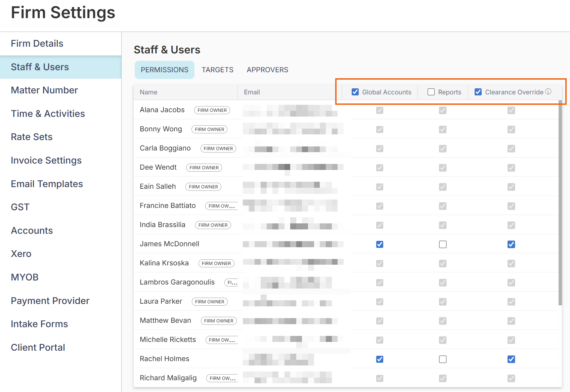570x392 pixels.
Task: Click the Clearance Override info icon
Action: 548,91
